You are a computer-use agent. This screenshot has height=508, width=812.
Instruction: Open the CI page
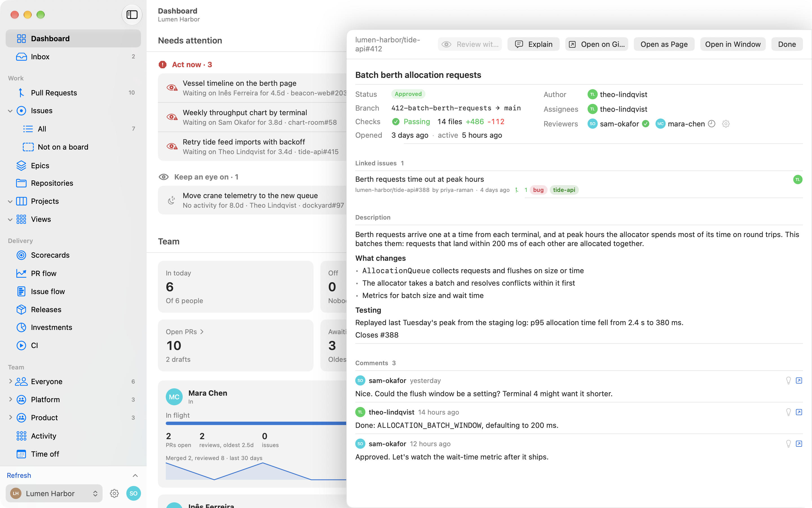pos(73,345)
